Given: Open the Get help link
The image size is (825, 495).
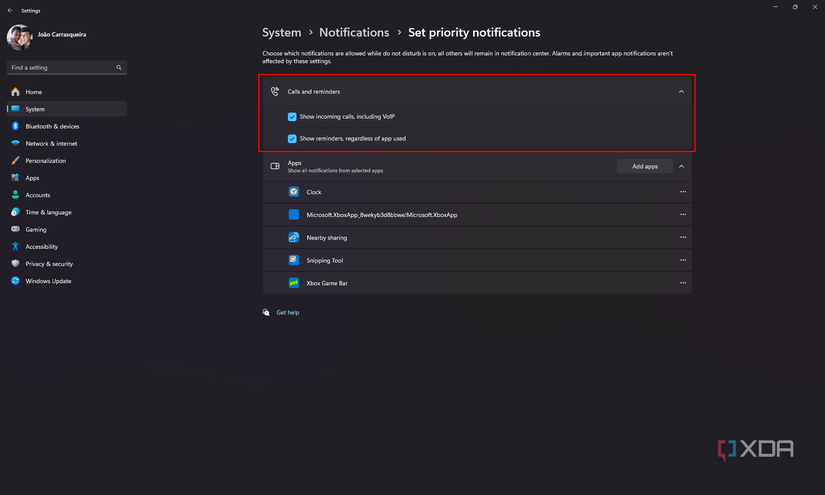Looking at the screenshot, I should coord(288,313).
